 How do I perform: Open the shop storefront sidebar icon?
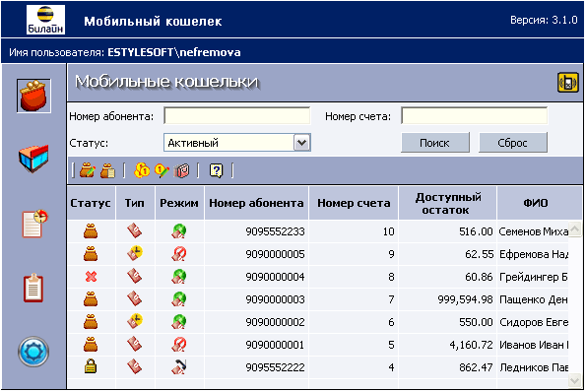click(33, 158)
